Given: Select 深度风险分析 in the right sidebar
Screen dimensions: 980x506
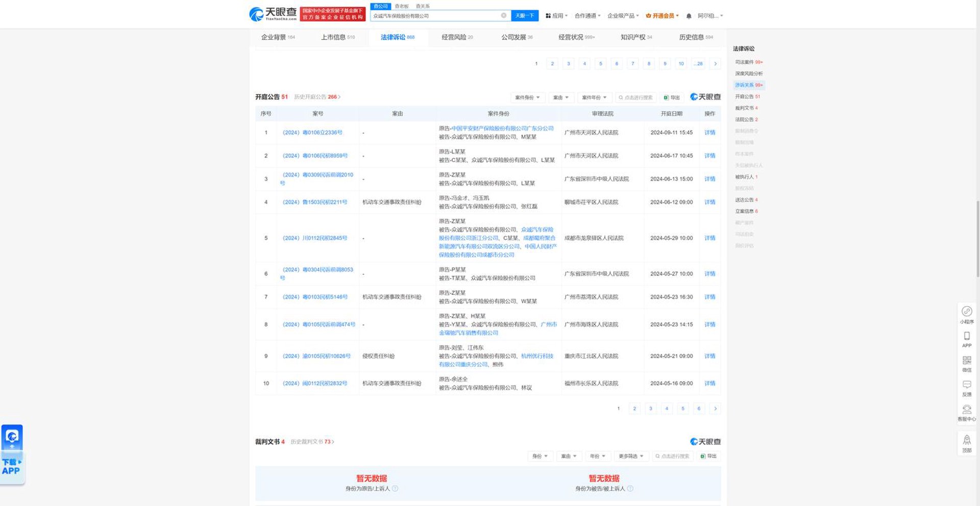Looking at the screenshot, I should coord(749,74).
